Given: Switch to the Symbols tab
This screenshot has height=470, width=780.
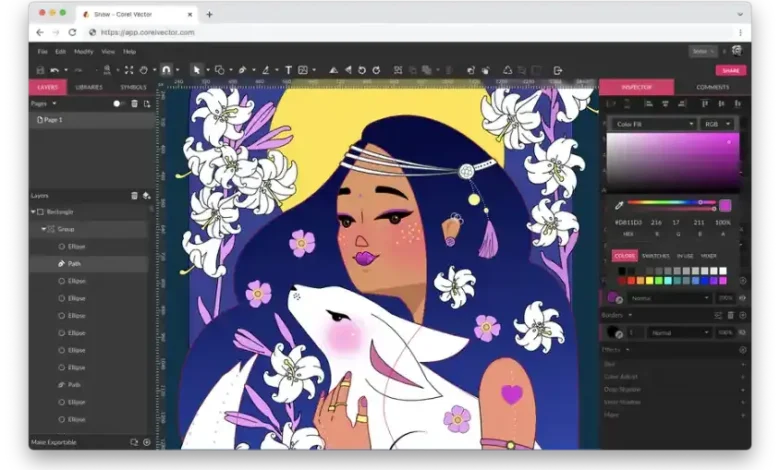Looking at the screenshot, I should point(133,87).
